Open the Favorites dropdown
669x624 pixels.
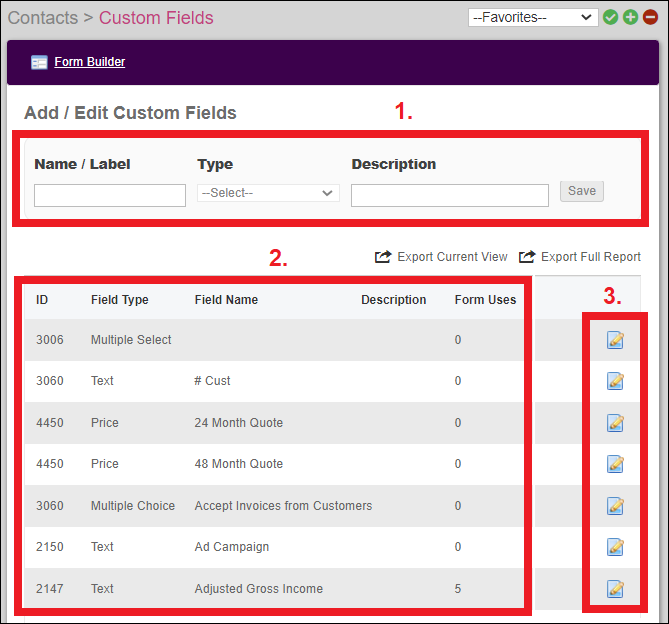point(532,17)
